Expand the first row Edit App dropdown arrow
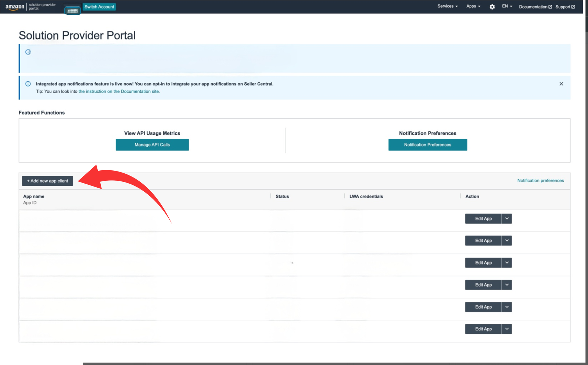Screen dimensions: 588x365 click(507, 219)
